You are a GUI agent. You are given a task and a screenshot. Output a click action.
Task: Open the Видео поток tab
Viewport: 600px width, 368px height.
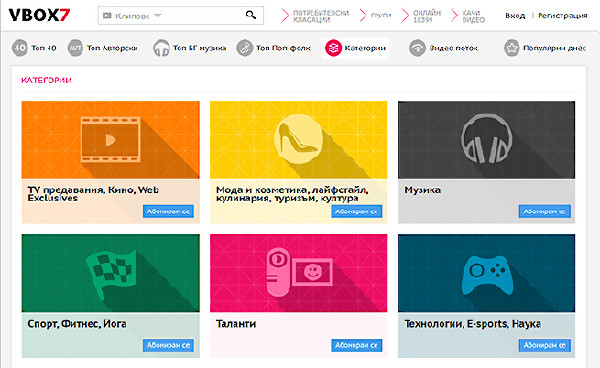[453, 48]
